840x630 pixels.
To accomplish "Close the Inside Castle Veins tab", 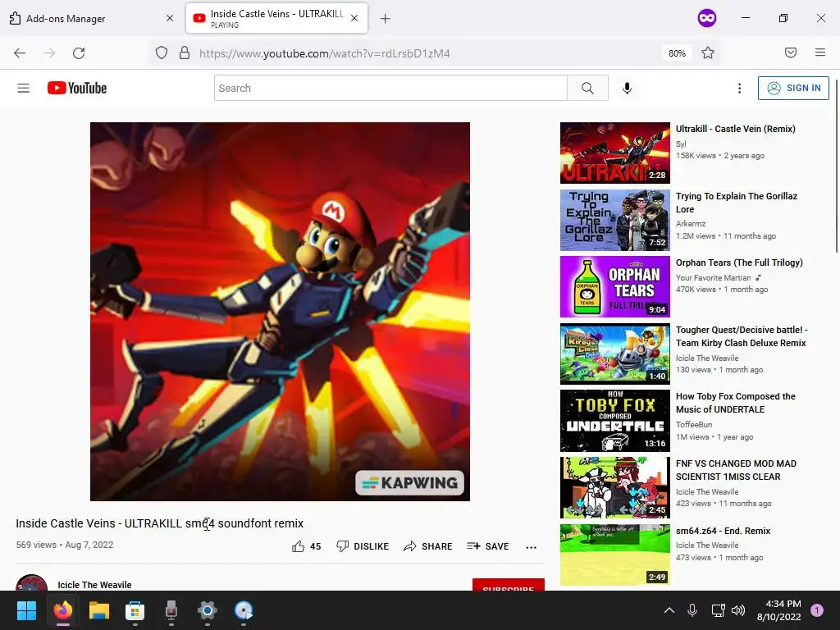I will pos(354,18).
